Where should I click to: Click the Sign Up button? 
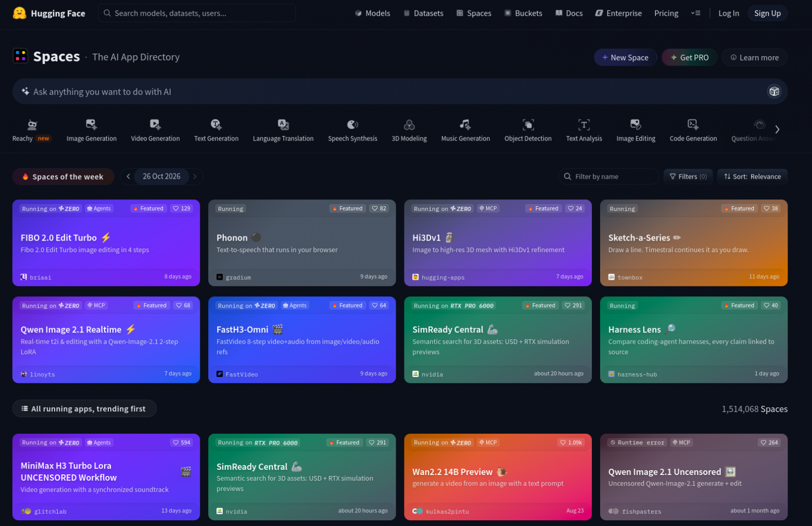click(x=767, y=13)
